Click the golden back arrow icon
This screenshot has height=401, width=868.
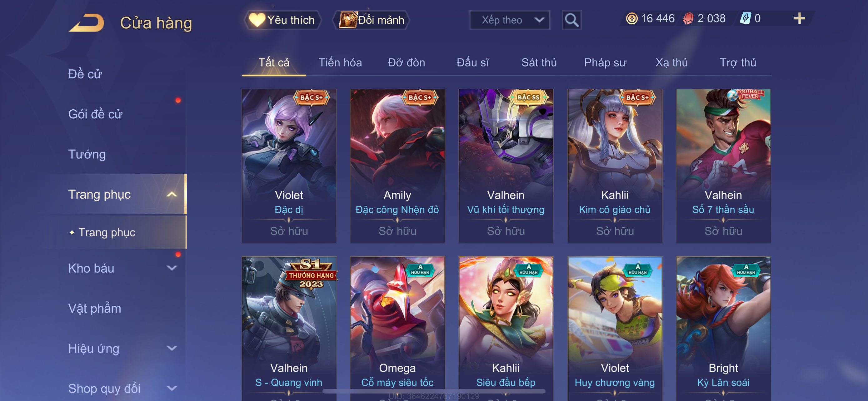(87, 22)
